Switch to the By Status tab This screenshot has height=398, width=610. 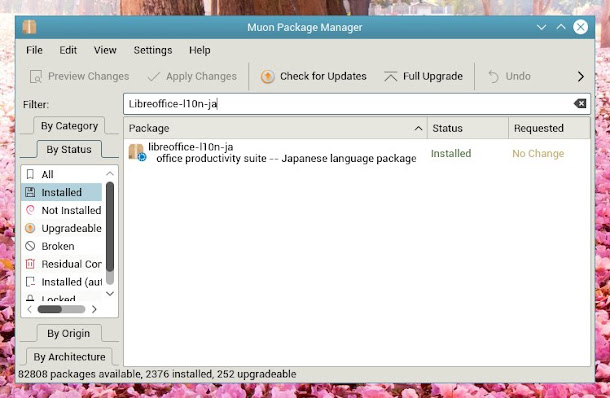[x=69, y=149]
